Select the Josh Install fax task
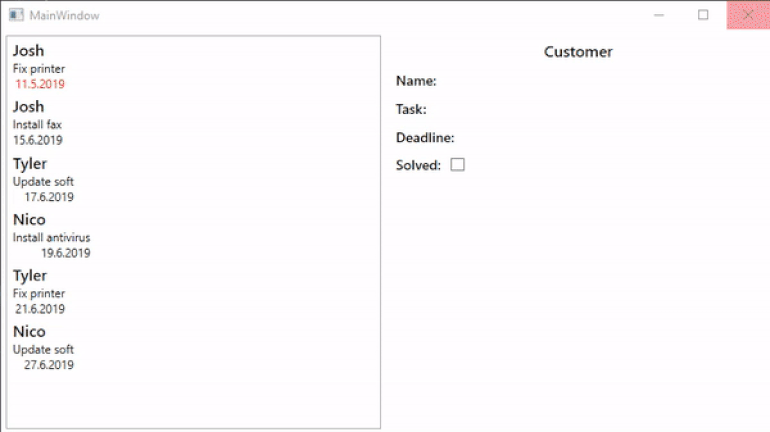The height and width of the screenshot is (432, 770). pyautogui.click(x=37, y=124)
